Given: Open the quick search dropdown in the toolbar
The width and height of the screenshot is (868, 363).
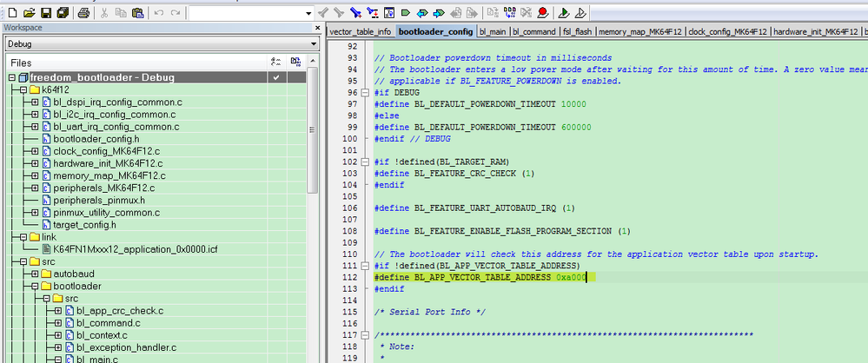Looking at the screenshot, I should point(309,13).
